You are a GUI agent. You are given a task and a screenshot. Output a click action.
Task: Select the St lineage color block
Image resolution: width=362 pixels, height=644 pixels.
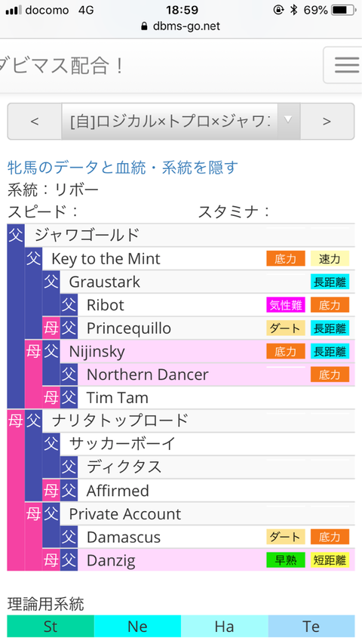click(51, 627)
